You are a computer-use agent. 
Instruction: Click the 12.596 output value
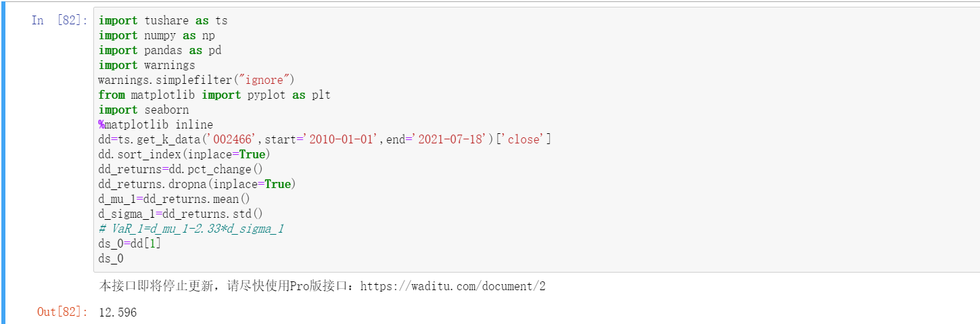tap(117, 313)
